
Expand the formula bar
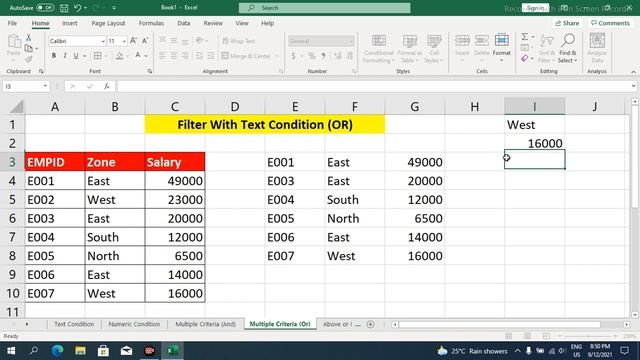click(x=633, y=86)
